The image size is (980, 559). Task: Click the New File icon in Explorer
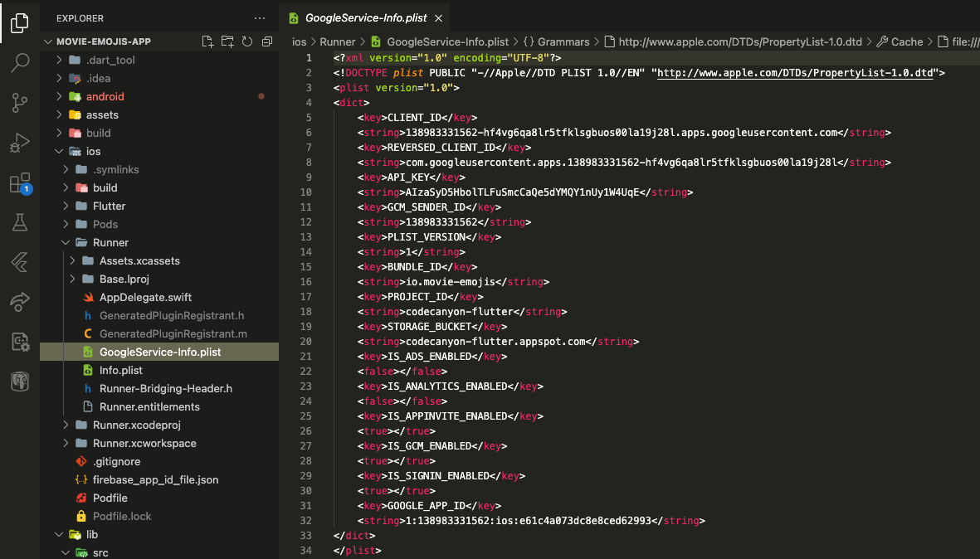coord(207,41)
